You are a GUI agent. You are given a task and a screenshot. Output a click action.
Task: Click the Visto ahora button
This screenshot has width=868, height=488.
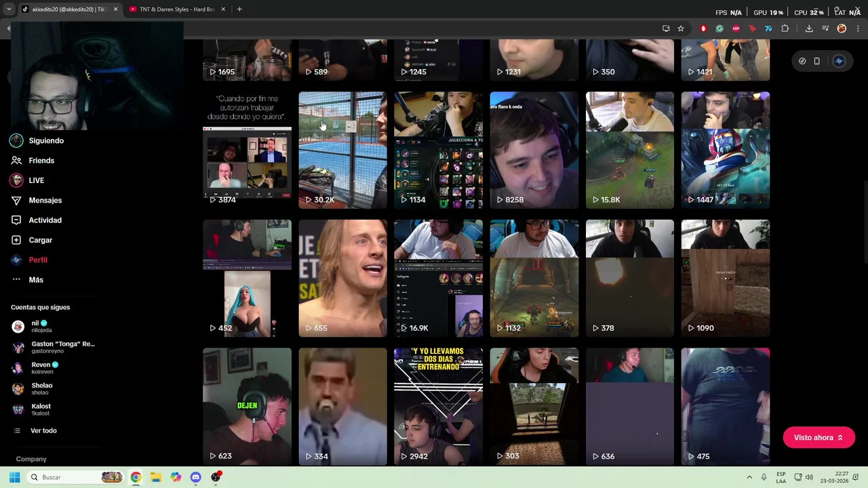818,438
